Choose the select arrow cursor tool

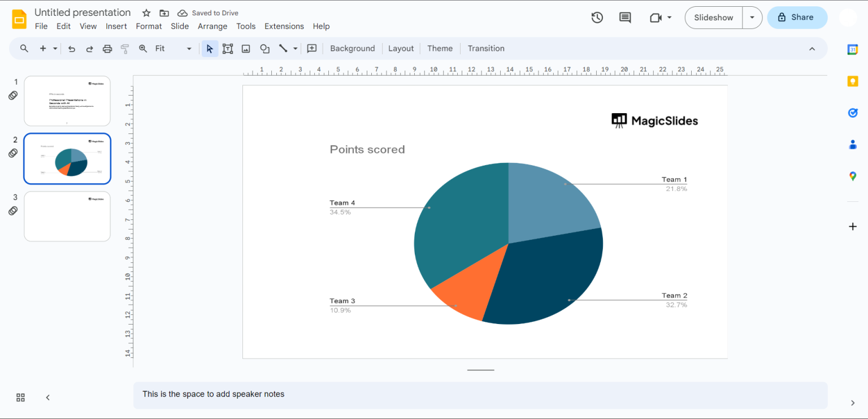pyautogui.click(x=210, y=49)
